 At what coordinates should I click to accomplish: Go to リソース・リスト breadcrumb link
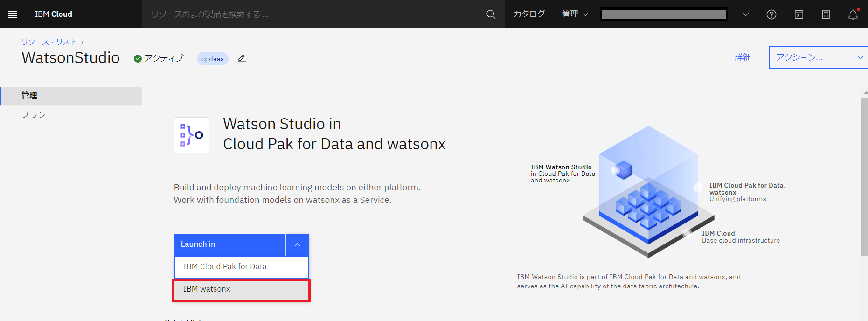point(49,42)
